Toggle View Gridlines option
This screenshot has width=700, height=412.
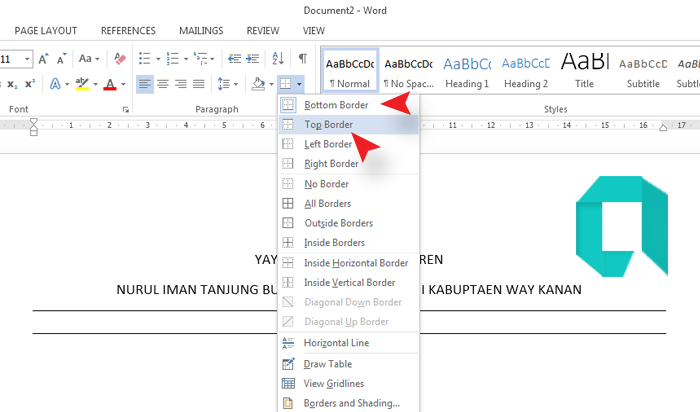pyautogui.click(x=348, y=384)
